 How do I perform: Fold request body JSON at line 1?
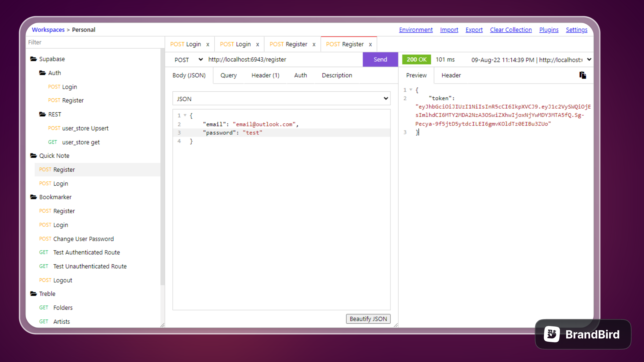pos(185,116)
